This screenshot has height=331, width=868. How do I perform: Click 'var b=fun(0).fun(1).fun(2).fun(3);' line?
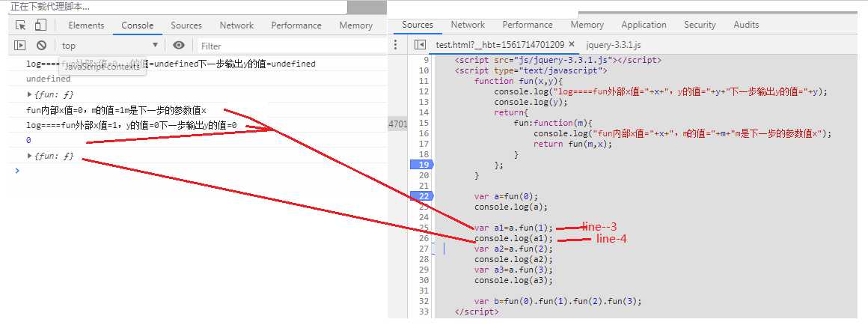tap(557, 301)
